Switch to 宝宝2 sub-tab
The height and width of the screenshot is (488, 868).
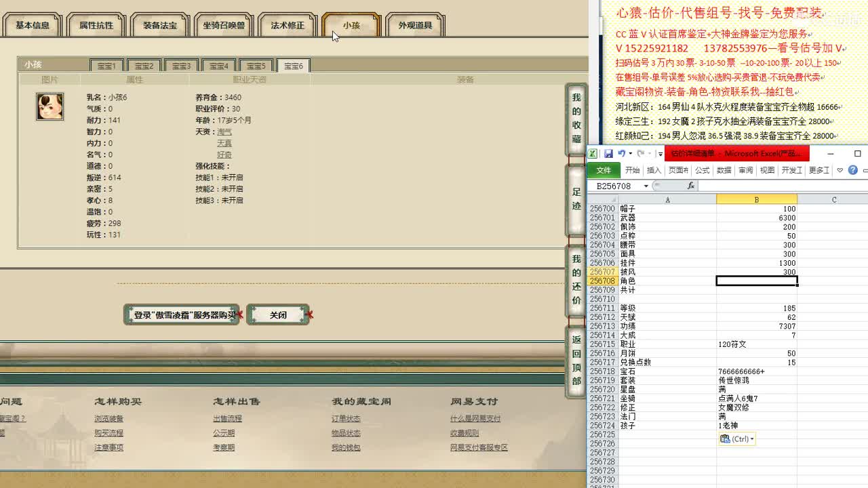click(x=144, y=66)
